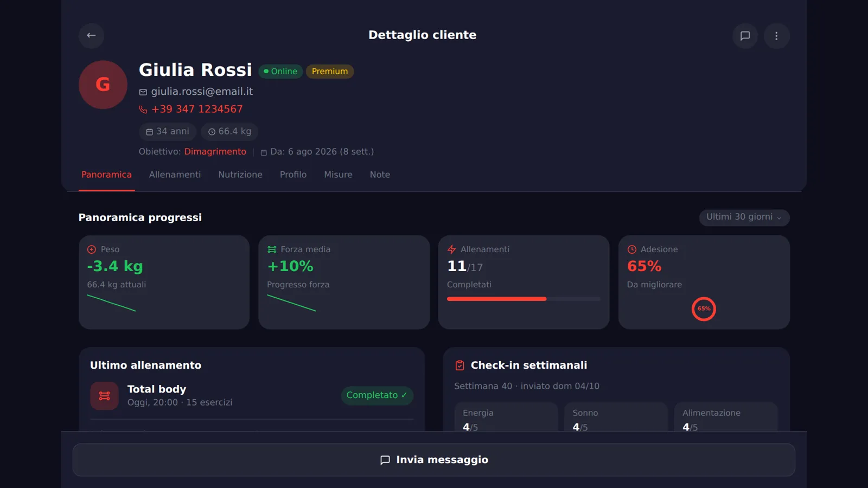Screen dimensions: 868x488
Task: Click the G avatar of Giulia Rossi
Action: click(103, 85)
